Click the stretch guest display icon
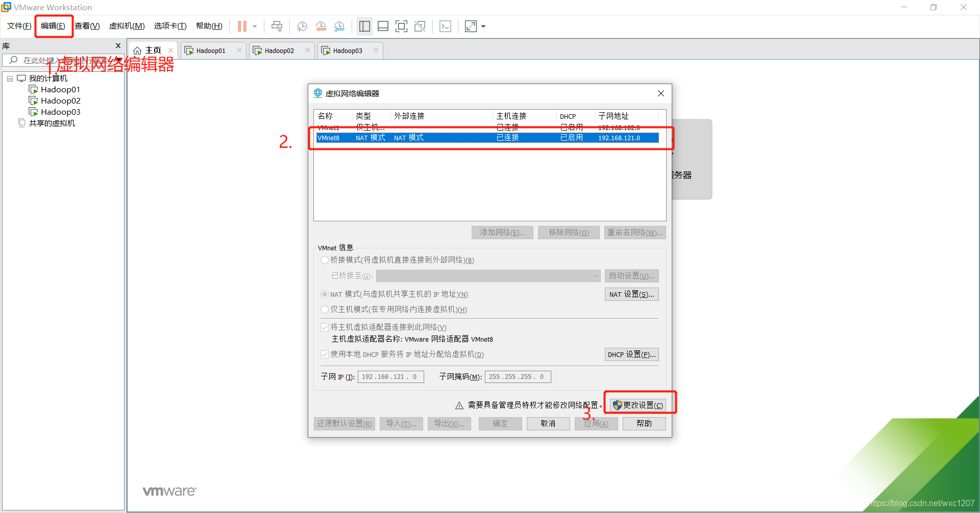980x513 pixels. [471, 26]
